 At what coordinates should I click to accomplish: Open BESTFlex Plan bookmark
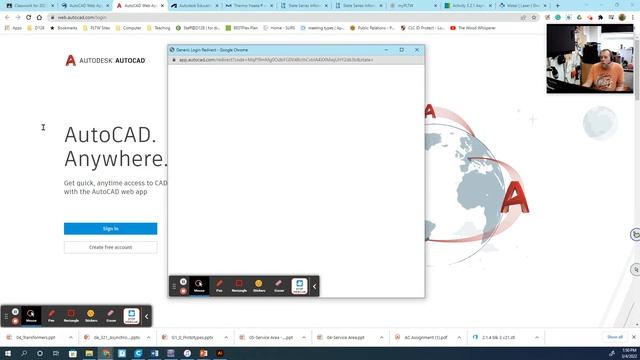coord(242,28)
